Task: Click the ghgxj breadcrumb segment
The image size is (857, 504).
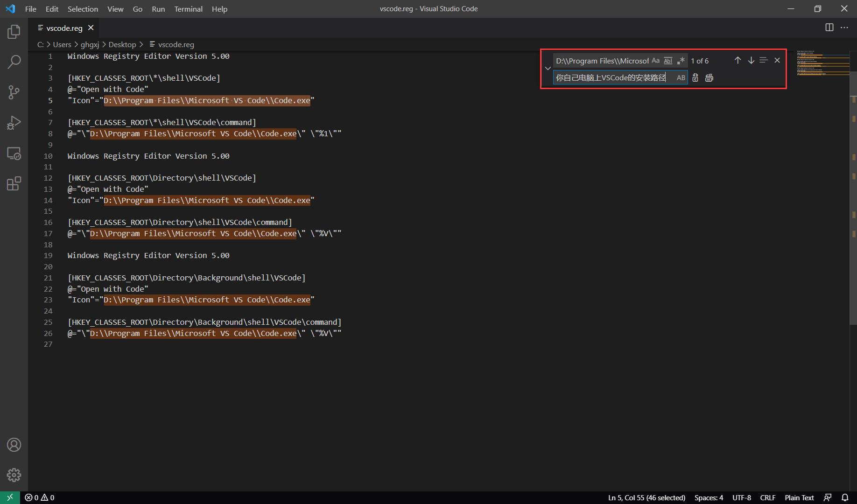Action: pyautogui.click(x=90, y=44)
